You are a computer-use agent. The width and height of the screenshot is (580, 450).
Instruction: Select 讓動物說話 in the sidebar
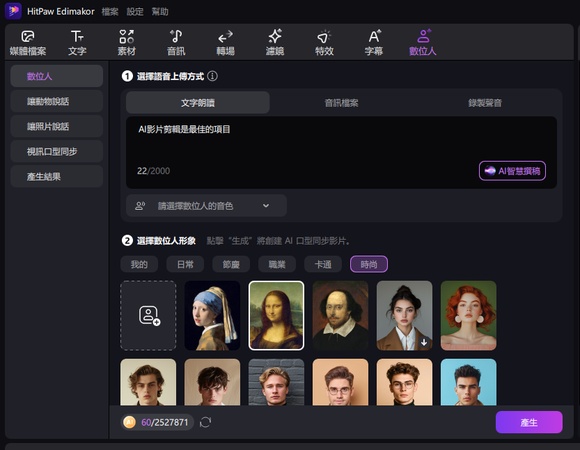click(x=57, y=101)
